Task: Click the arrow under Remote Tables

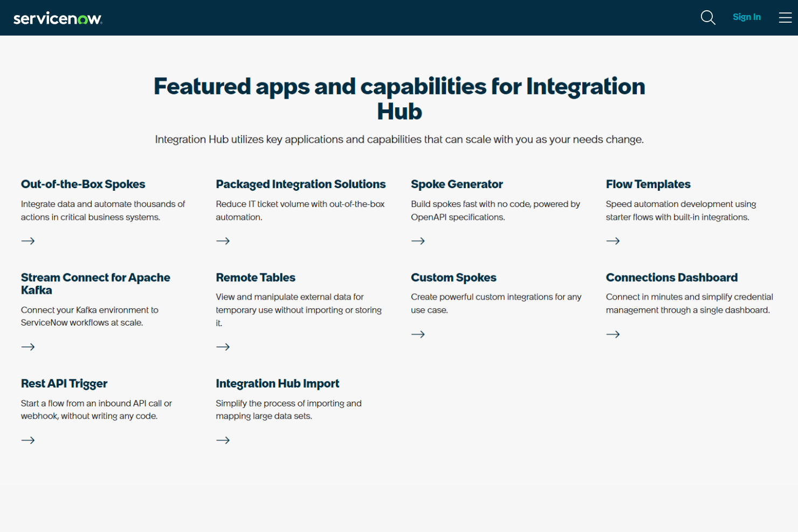Action: [223, 347]
